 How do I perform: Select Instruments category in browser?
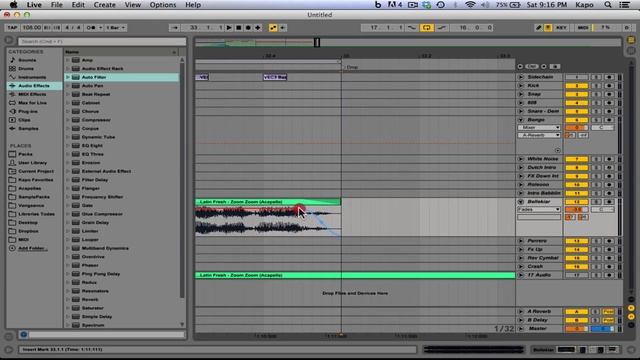[32, 77]
